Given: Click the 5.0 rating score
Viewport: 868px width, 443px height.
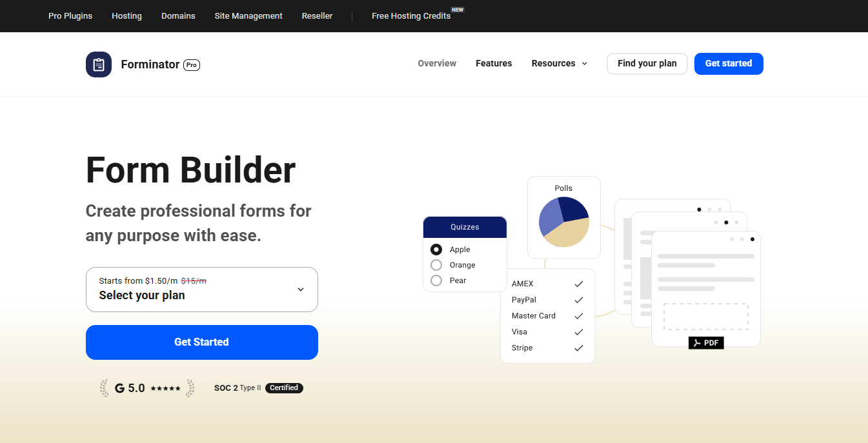Looking at the screenshot, I should click(137, 388).
